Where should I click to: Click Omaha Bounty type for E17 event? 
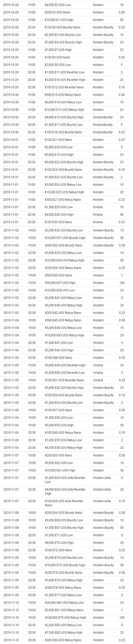click(x=103, y=125)
